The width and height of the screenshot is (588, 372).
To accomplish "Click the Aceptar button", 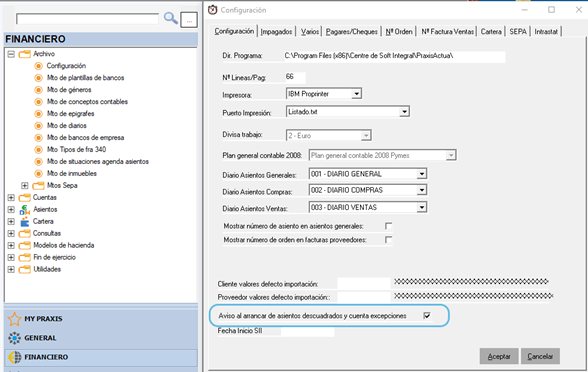I will tap(499, 356).
